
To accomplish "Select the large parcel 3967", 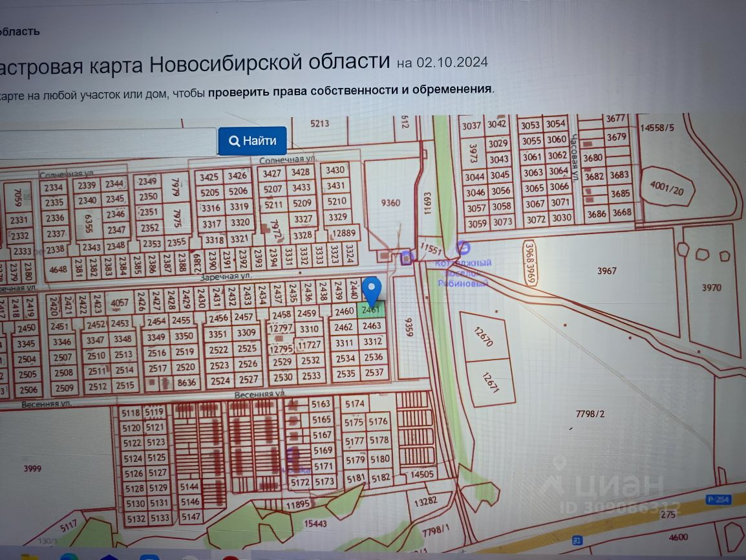I will (x=606, y=271).
